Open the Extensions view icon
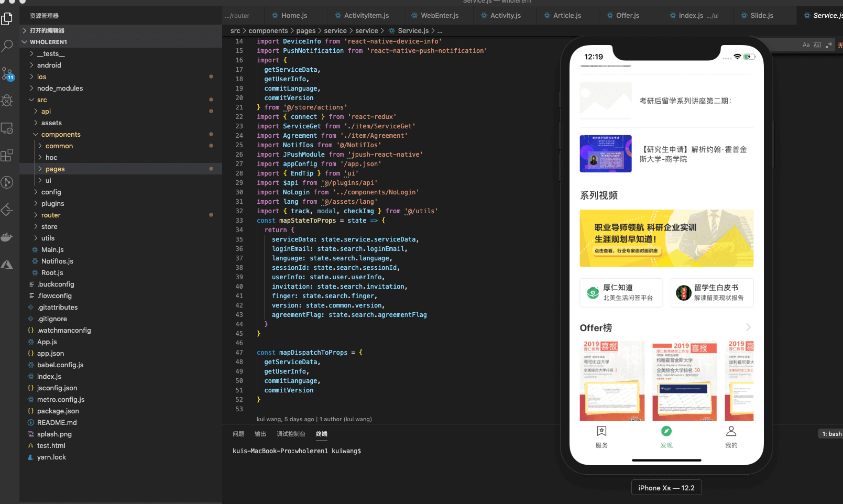The image size is (843, 504). click(7, 155)
